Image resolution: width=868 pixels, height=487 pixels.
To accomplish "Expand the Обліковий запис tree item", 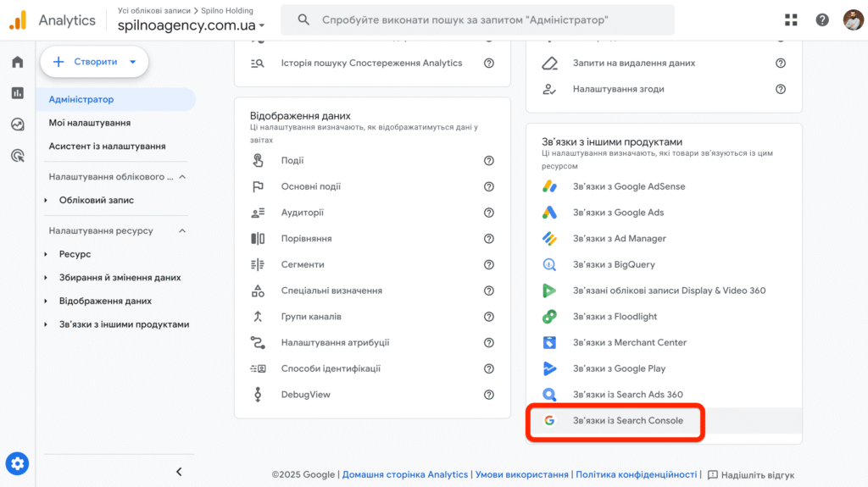I will point(46,201).
